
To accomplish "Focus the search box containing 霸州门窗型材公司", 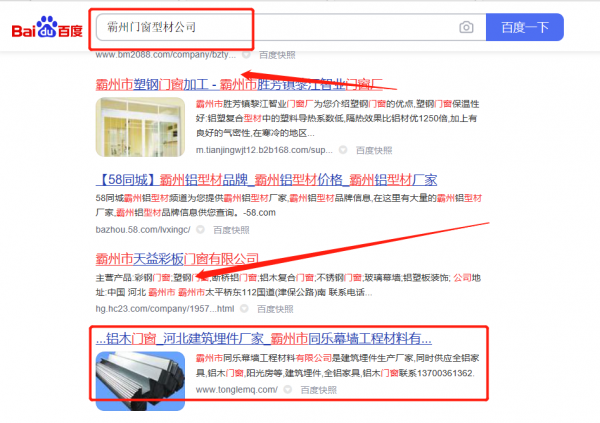I will (x=276, y=27).
